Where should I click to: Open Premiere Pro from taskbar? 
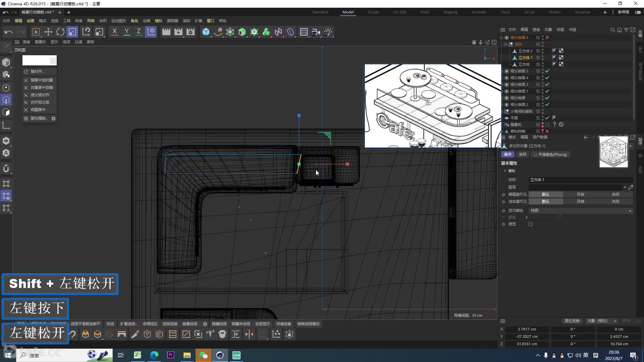[x=171, y=355]
